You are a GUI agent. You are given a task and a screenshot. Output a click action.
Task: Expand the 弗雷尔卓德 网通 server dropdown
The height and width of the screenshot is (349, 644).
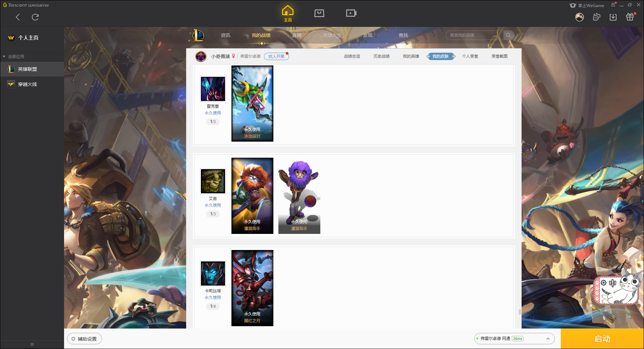[x=514, y=339]
